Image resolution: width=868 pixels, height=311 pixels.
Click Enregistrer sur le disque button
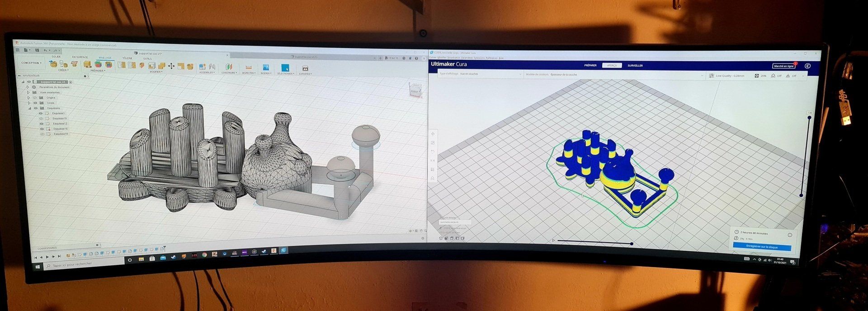[x=762, y=247]
